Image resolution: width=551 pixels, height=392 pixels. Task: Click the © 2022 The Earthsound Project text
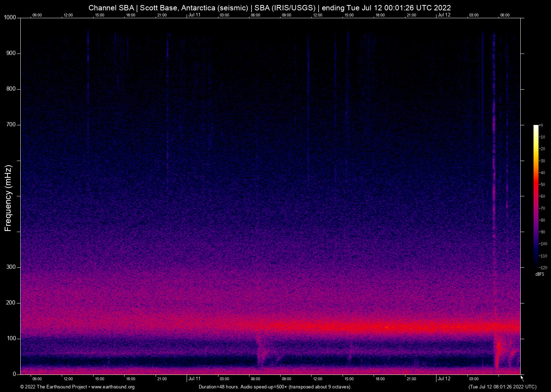coord(54,387)
